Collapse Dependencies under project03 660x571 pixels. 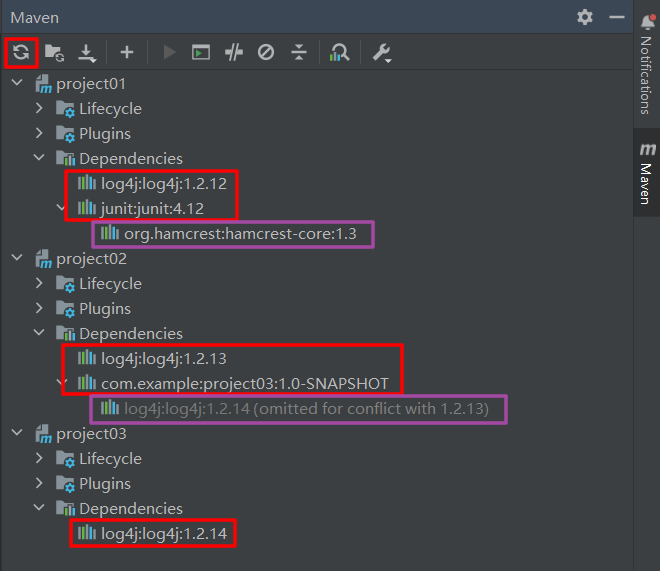39,508
